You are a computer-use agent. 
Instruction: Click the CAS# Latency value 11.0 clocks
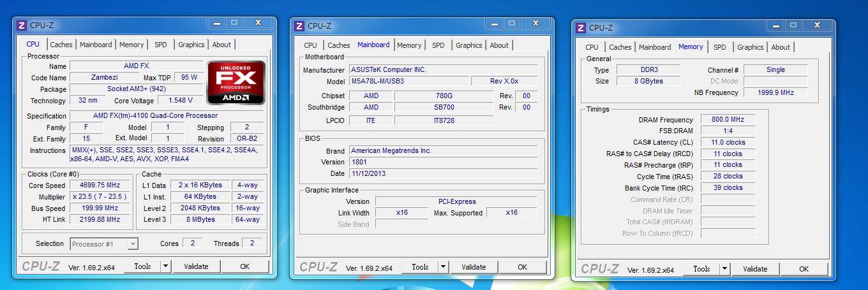[728, 142]
